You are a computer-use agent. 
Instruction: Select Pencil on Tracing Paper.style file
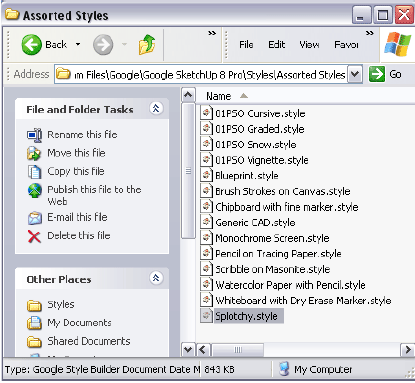(278, 254)
